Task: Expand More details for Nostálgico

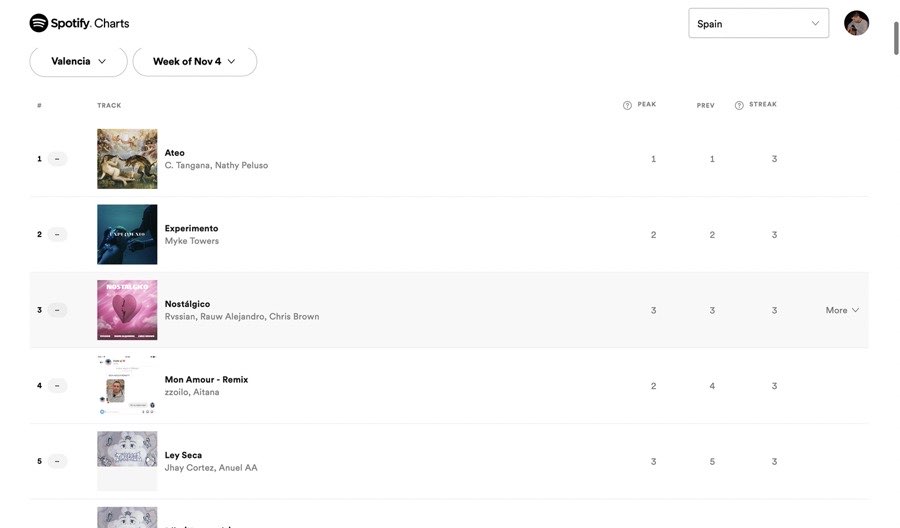Action: point(842,310)
